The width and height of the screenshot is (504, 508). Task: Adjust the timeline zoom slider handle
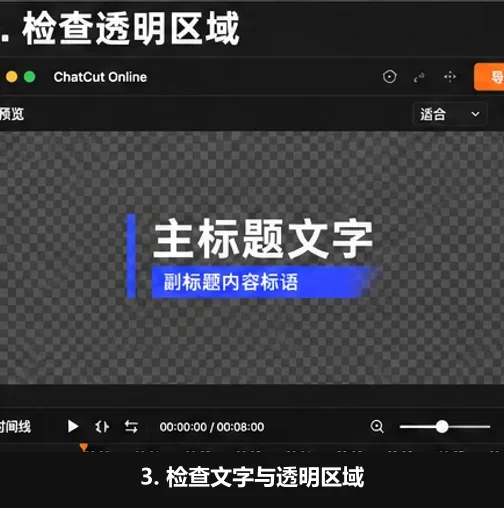[x=442, y=426]
